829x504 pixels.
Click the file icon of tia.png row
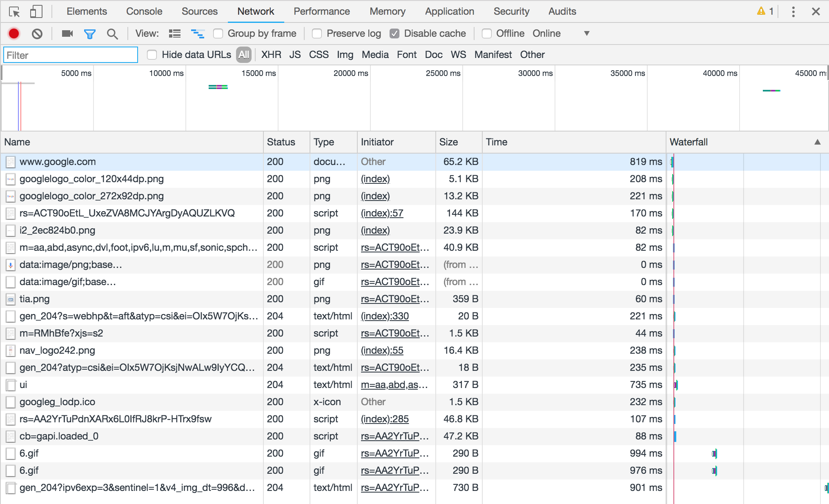click(11, 299)
